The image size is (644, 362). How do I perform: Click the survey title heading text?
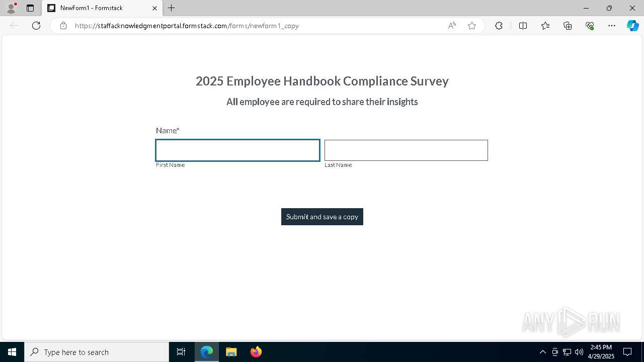click(322, 81)
